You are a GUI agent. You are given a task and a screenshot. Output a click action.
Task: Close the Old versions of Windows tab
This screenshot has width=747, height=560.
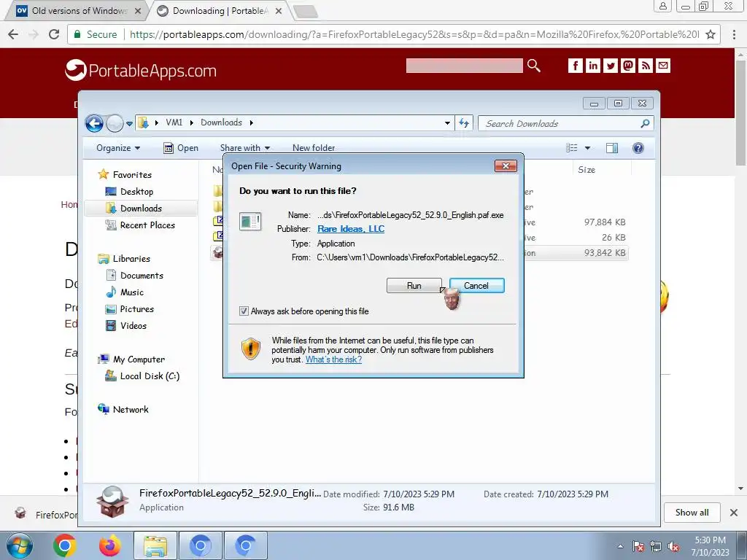pyautogui.click(x=138, y=11)
